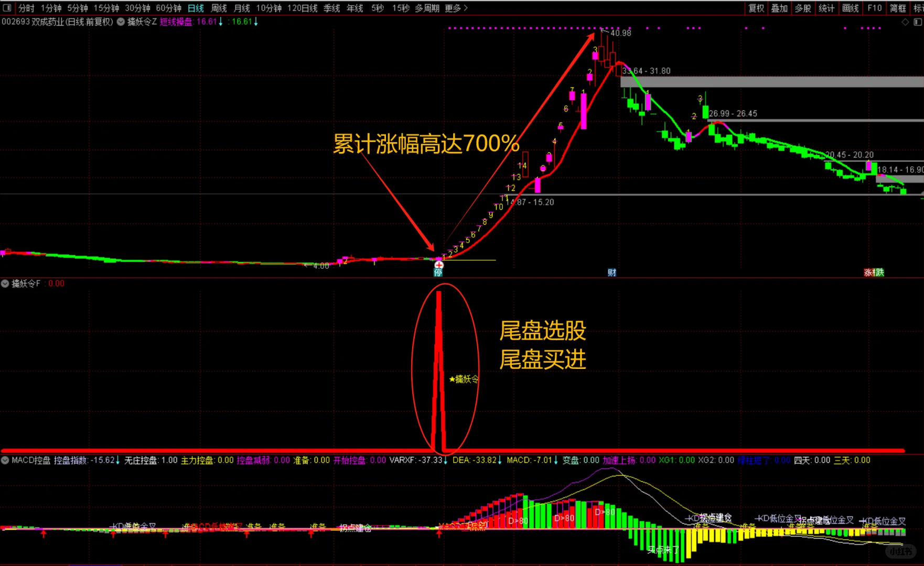The height and width of the screenshot is (566, 924).
Task: Click the 复权 button
Action: click(756, 8)
